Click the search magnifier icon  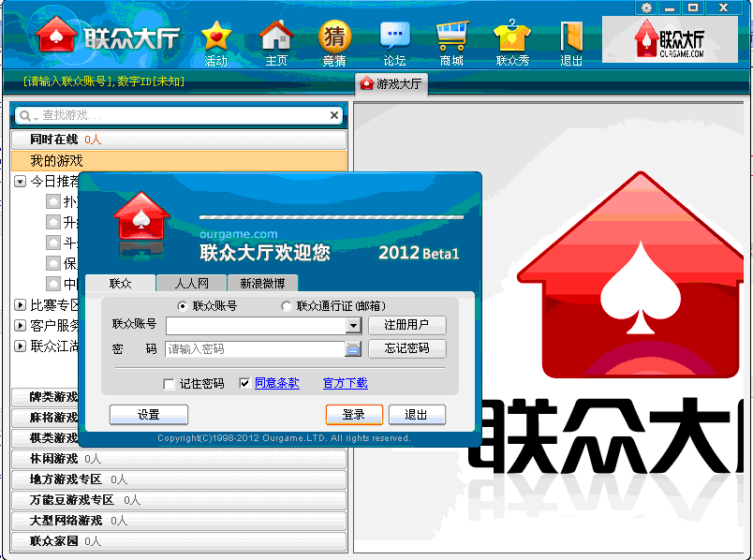[25, 116]
